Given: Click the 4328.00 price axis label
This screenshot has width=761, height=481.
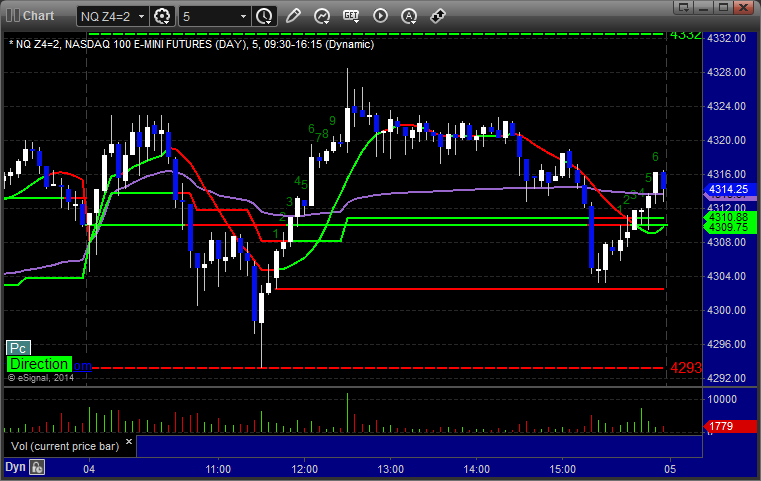Looking at the screenshot, I should tap(727, 72).
